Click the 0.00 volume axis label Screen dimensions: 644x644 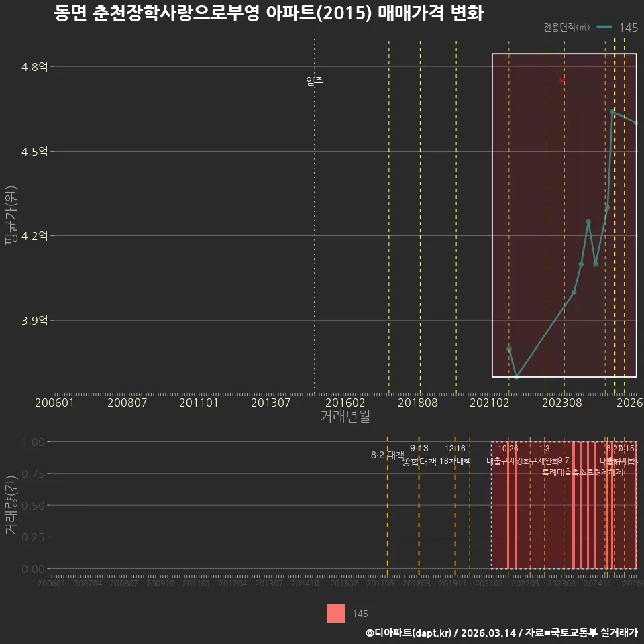(x=34, y=569)
